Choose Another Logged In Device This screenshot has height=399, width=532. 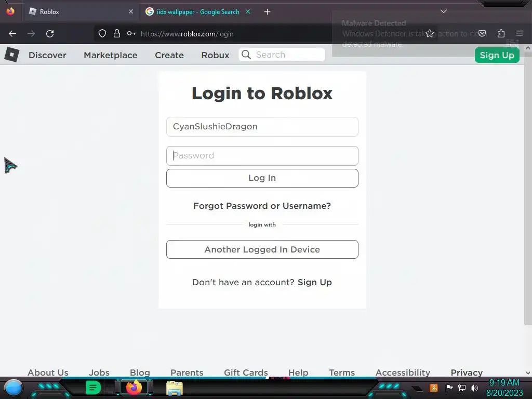point(262,249)
